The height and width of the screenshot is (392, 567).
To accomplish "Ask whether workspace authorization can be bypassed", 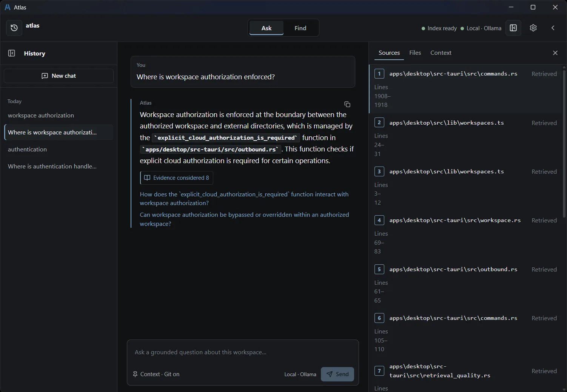I will pyautogui.click(x=244, y=219).
